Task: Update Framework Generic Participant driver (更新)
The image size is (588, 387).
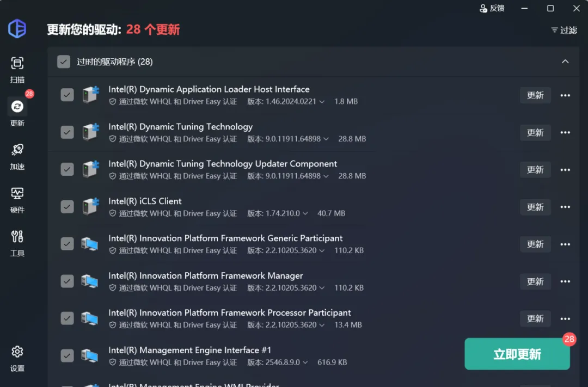Action: [x=535, y=244]
